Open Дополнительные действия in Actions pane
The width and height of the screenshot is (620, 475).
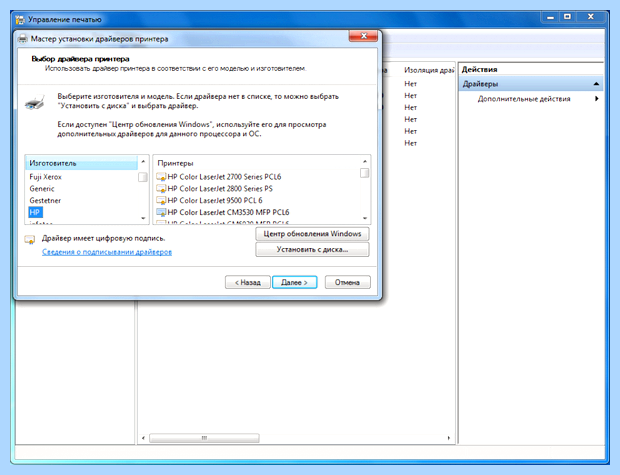(x=524, y=99)
